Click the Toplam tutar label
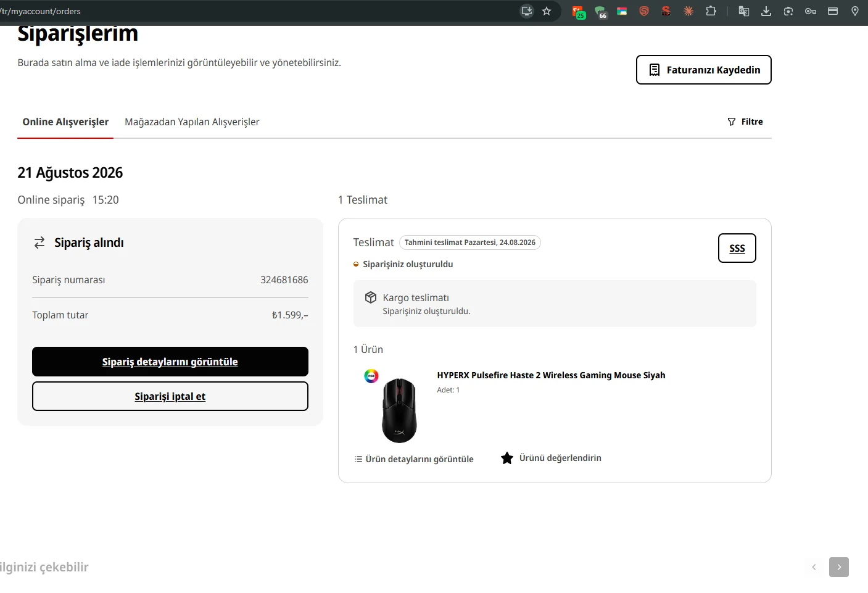The height and width of the screenshot is (593, 868). pos(60,315)
